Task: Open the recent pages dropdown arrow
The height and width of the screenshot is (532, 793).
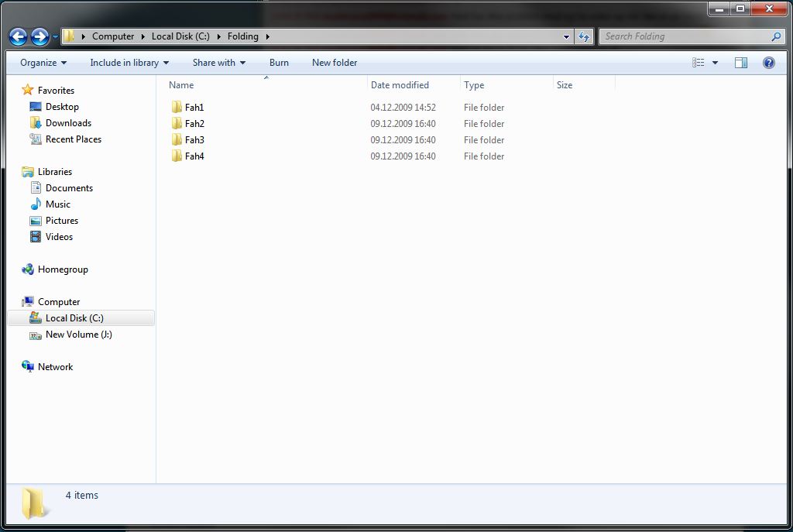Action: coord(55,37)
